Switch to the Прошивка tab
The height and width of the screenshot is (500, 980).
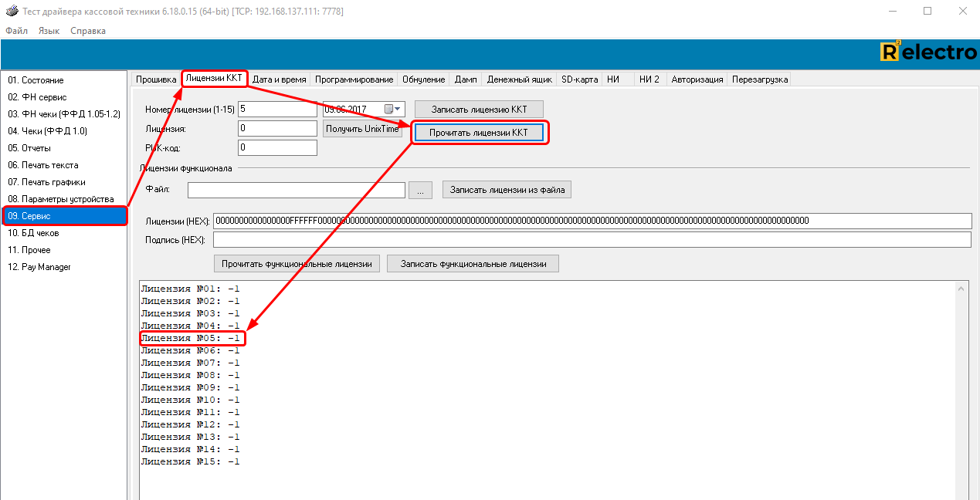coord(156,79)
